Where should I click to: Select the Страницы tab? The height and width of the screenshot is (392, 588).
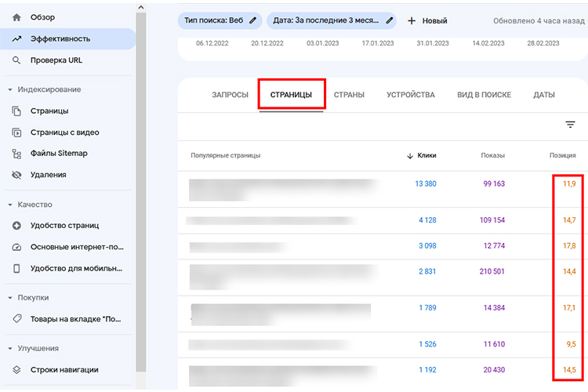[x=291, y=95]
